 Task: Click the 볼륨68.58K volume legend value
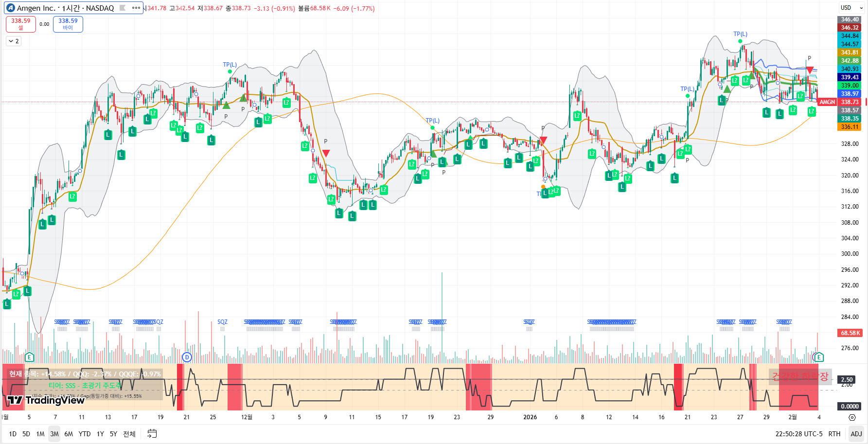click(x=314, y=8)
